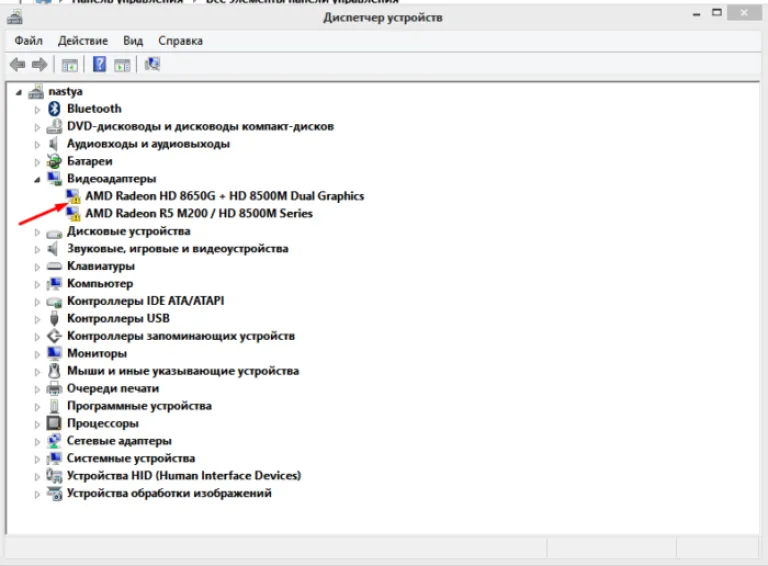768x566 pixels.
Task: Select AMD Radeon R5 M200 / HD 8500M Series
Action: pyautogui.click(x=199, y=213)
